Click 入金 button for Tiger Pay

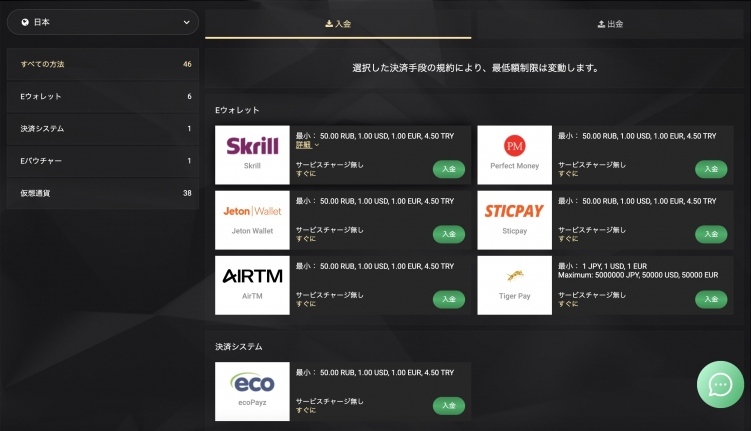(711, 299)
